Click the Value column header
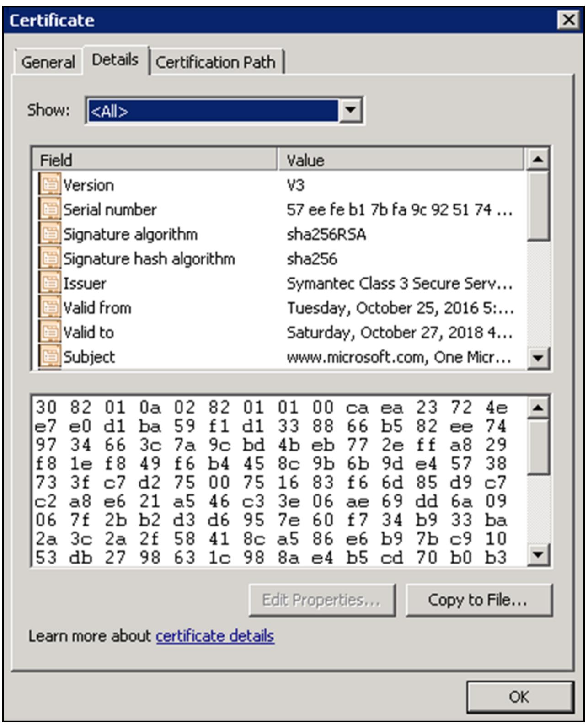This screenshot has height=725, width=588. point(400,160)
